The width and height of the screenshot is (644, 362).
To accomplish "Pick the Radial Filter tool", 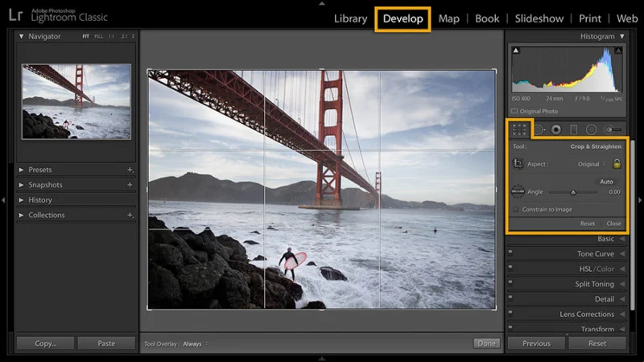I will coord(591,129).
